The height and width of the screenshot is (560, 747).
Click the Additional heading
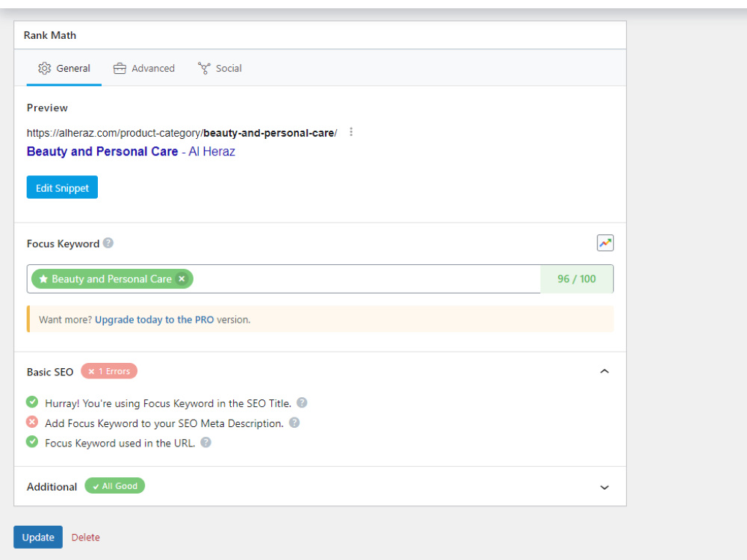coord(52,487)
